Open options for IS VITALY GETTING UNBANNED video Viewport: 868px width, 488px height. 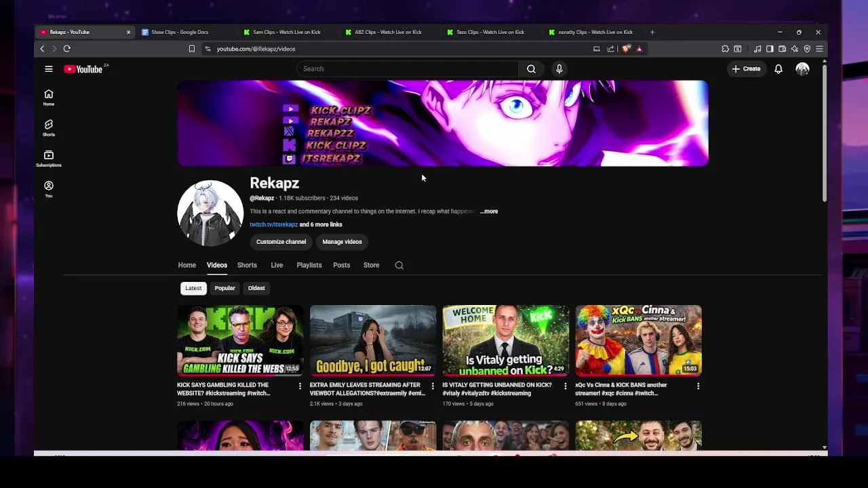point(566,386)
